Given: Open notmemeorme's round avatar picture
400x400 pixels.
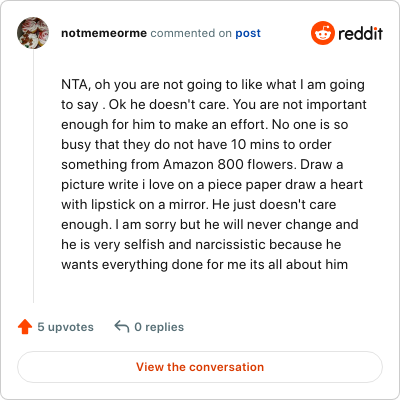Looking at the screenshot, I should tap(33, 33).
